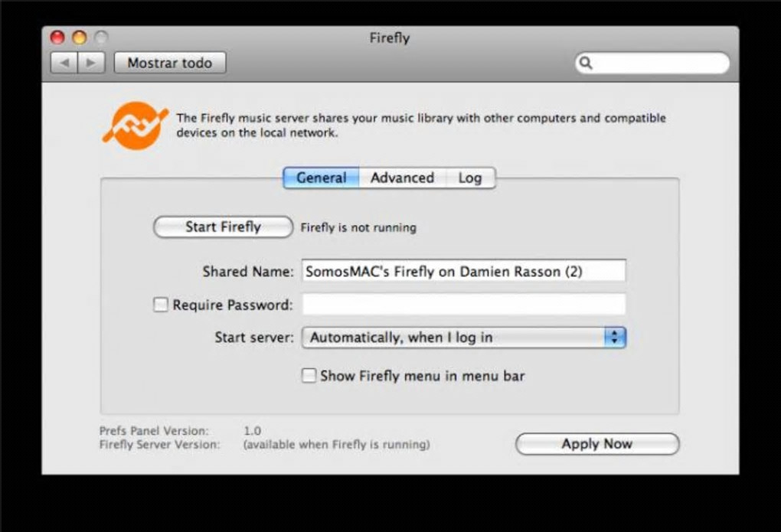The height and width of the screenshot is (532, 781).
Task: Click the 'Start server:' label
Action: pos(254,338)
